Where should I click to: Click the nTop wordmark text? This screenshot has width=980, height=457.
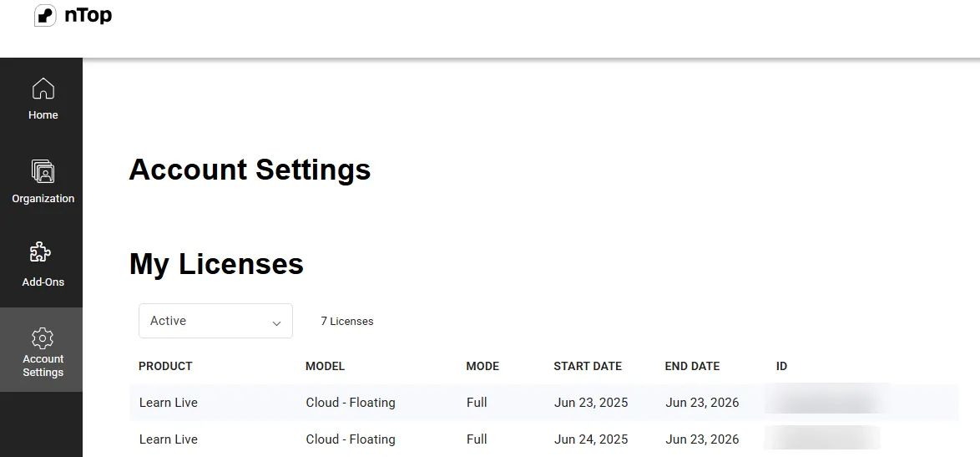(x=88, y=14)
